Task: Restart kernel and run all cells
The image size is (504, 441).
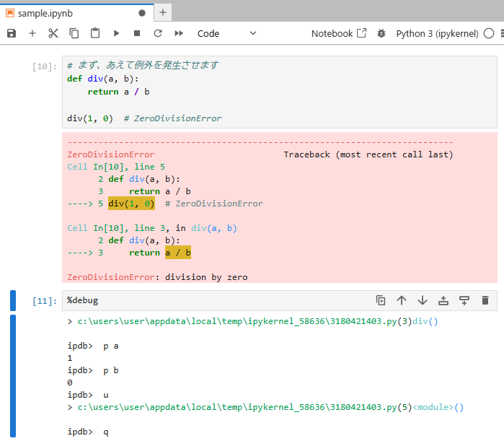Action: click(x=179, y=33)
